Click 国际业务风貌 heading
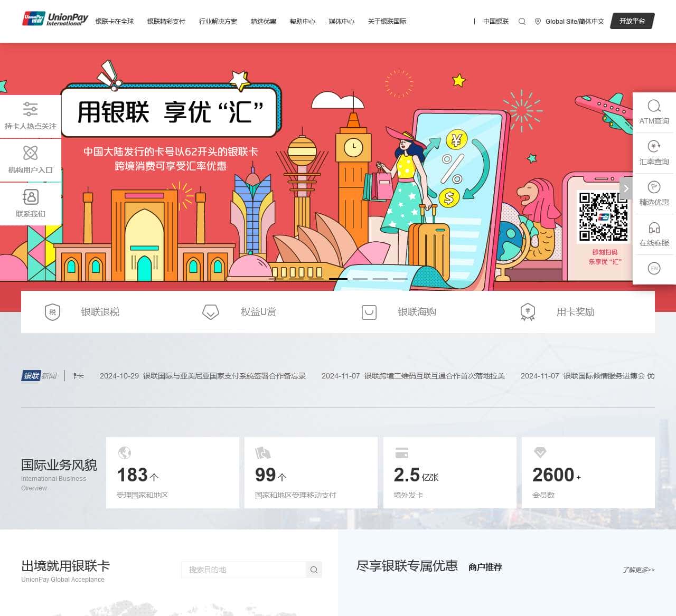676x616 pixels. tap(59, 465)
